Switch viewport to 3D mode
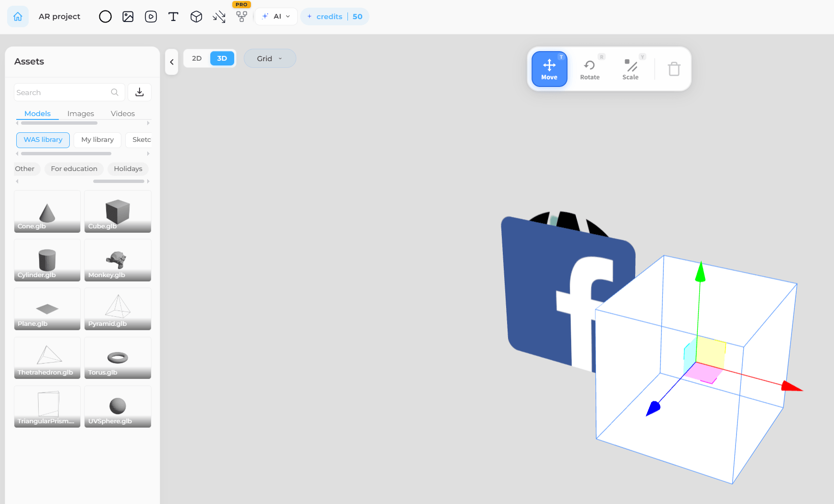The image size is (834, 504). (222, 58)
